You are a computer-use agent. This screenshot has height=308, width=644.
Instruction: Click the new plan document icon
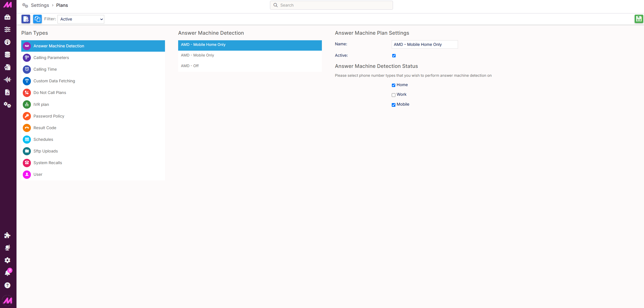coord(26,19)
